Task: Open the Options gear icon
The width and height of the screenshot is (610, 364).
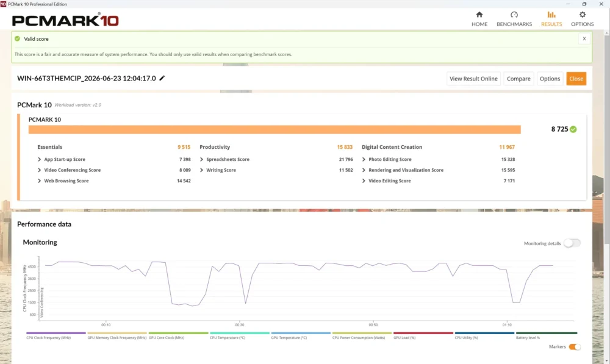Action: point(583,15)
